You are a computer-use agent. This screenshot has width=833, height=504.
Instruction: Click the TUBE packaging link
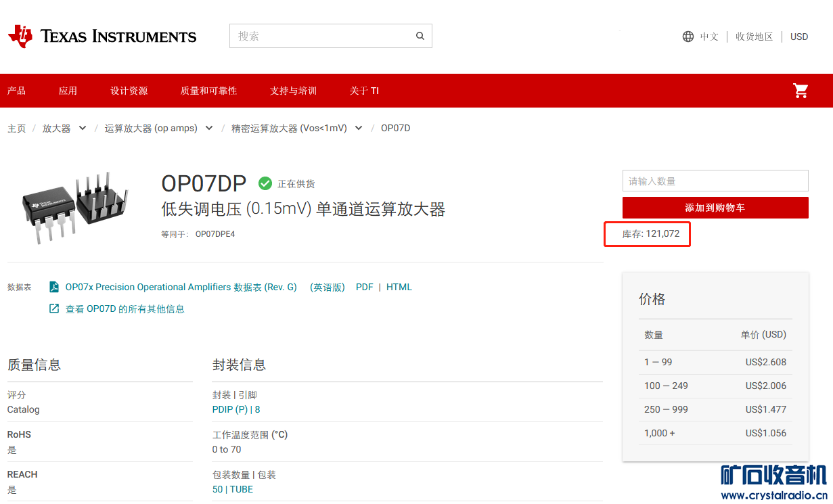(242, 489)
